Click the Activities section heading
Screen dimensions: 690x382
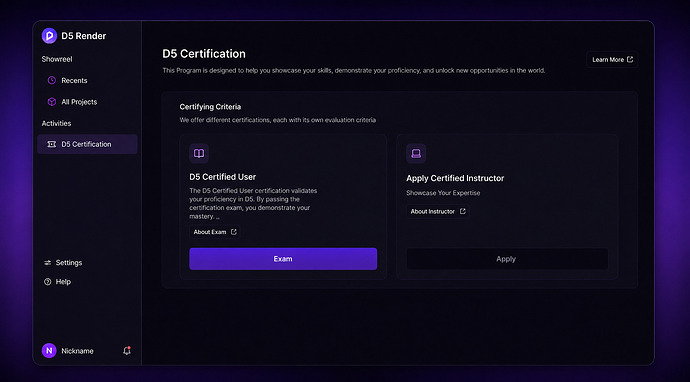click(56, 123)
